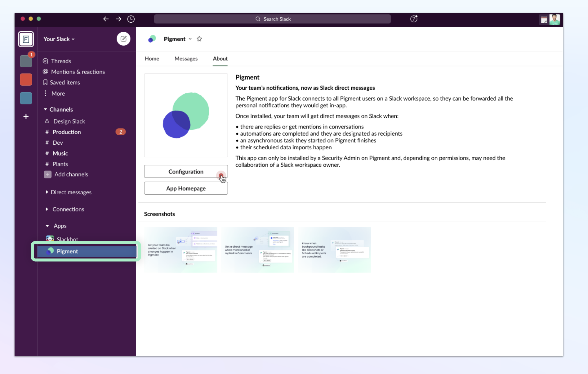Collapse the Channels section

click(45, 109)
